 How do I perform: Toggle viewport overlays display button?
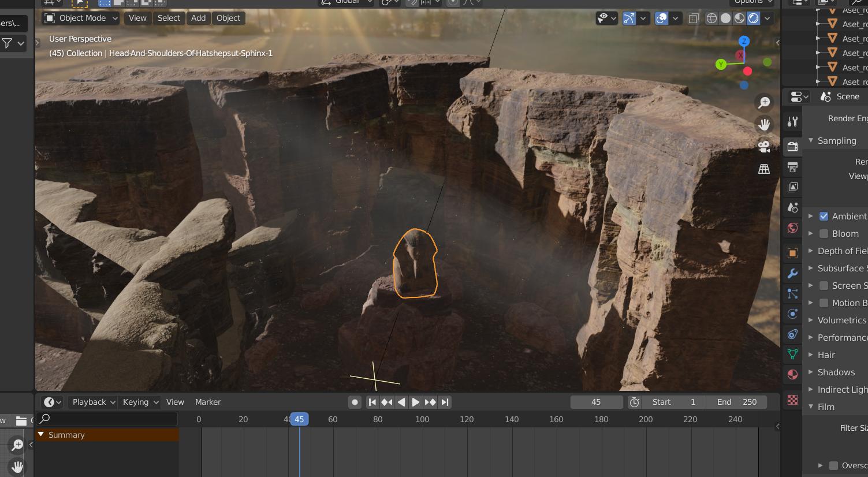click(x=661, y=18)
